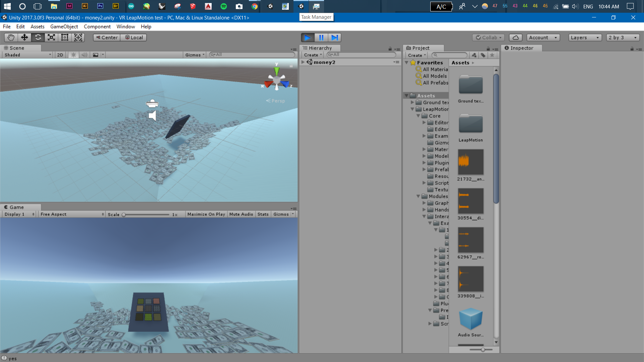This screenshot has height=362, width=644.
Task: Open the Layers dropdown
Action: pos(585,38)
